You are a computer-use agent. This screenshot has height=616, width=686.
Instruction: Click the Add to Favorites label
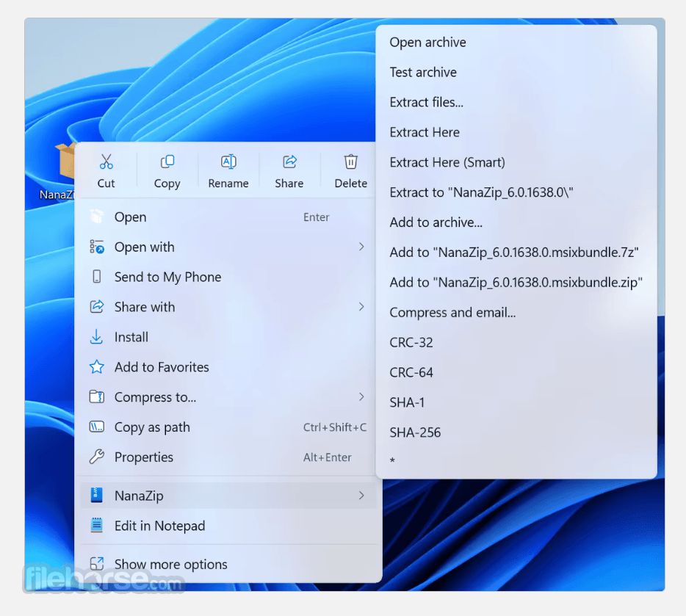[x=162, y=367]
